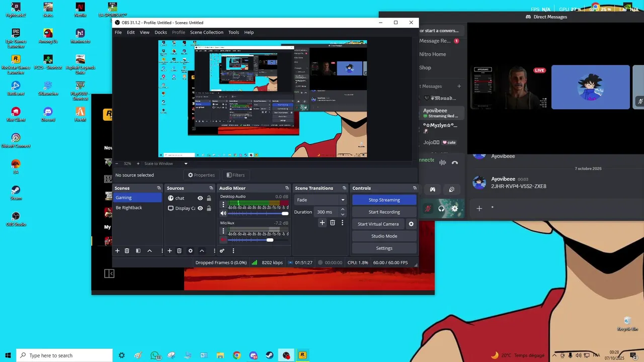Delete selected source with Sources trash icon
Screen dimensions: 644x362
pos(179,251)
